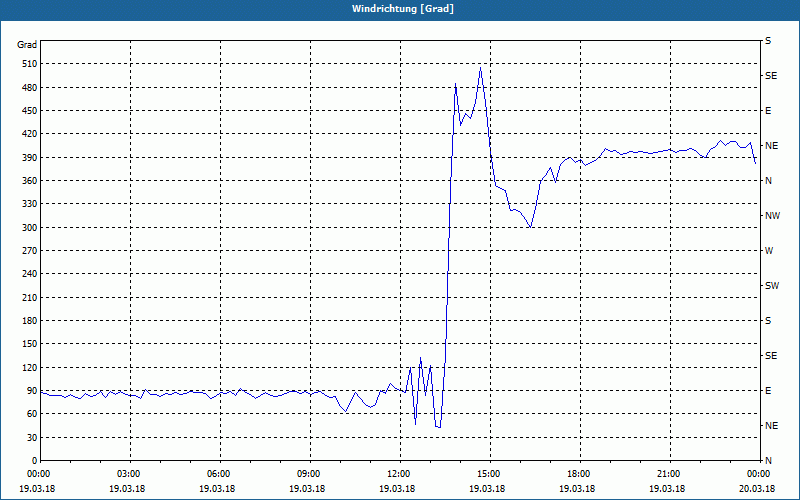Select the topmost S compass label above SE
The width and height of the screenshot is (800, 500).
[768, 41]
